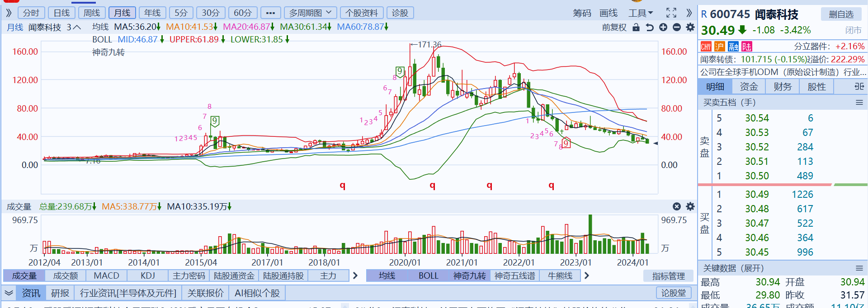Select the MACD sub-indicator

[x=106, y=275]
